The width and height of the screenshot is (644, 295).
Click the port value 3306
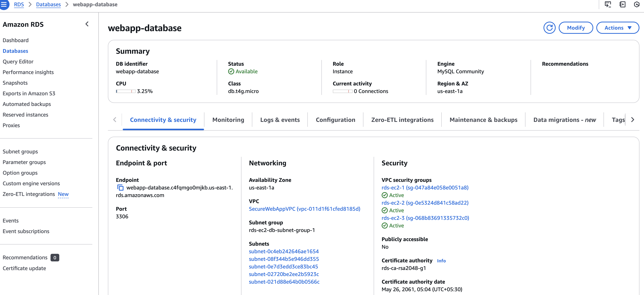click(122, 217)
